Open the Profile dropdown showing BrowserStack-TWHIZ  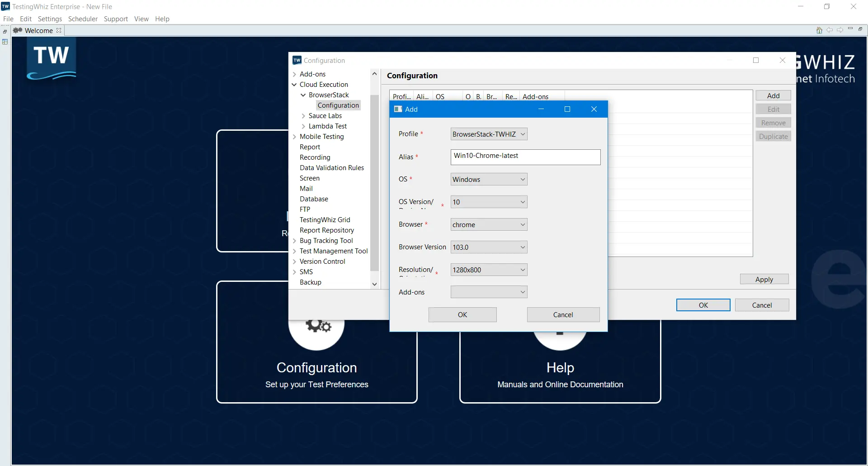click(489, 134)
